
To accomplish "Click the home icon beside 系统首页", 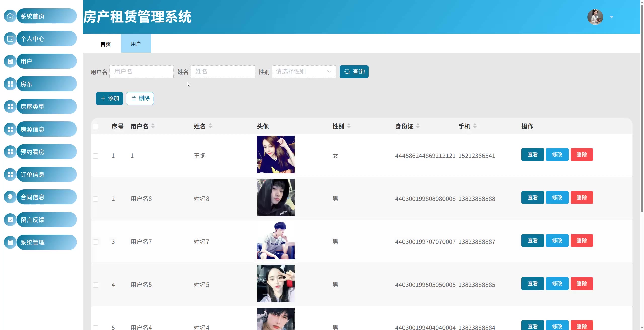I will tap(10, 16).
